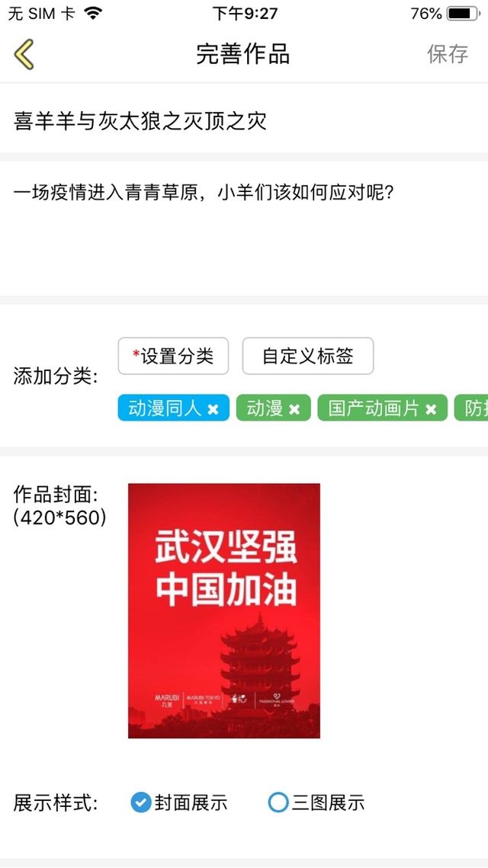The image size is (488, 868).
Task: Tap the battery icon in status bar
Action: [x=463, y=13]
